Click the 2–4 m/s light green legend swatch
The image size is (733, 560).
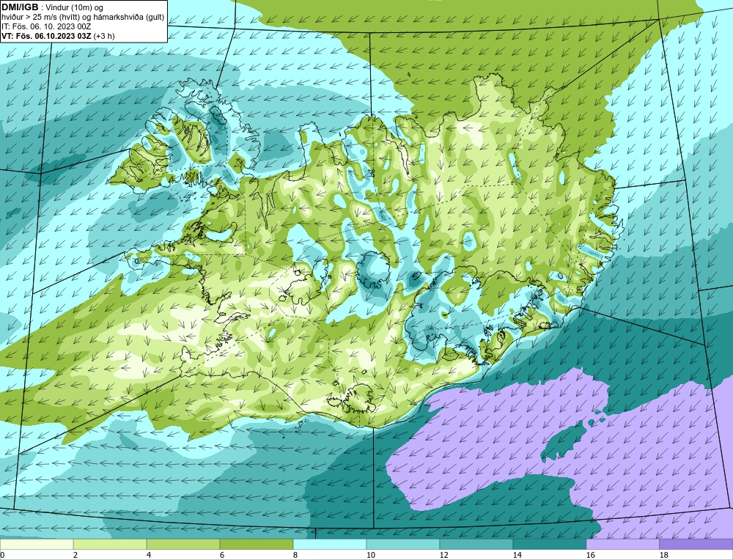[x=110, y=545]
